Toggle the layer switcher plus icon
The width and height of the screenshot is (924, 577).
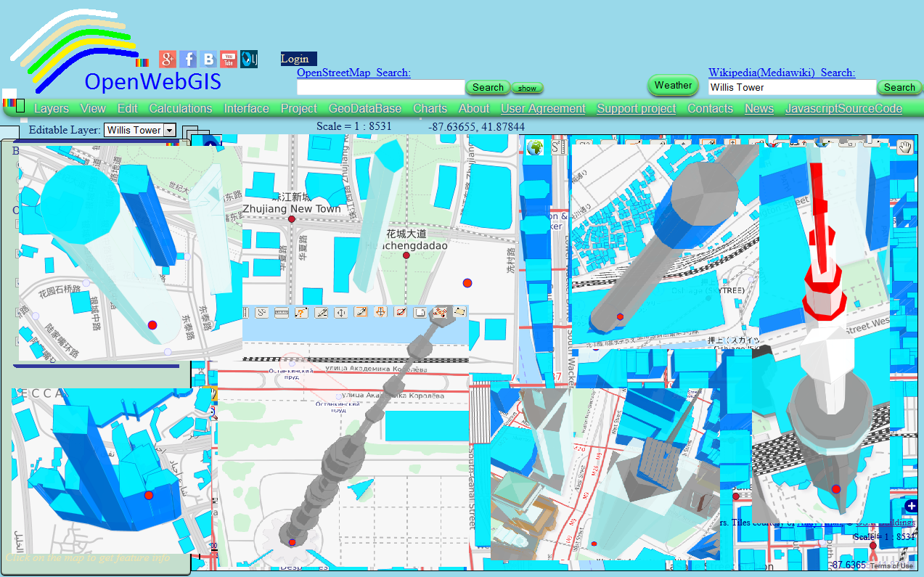[910, 506]
